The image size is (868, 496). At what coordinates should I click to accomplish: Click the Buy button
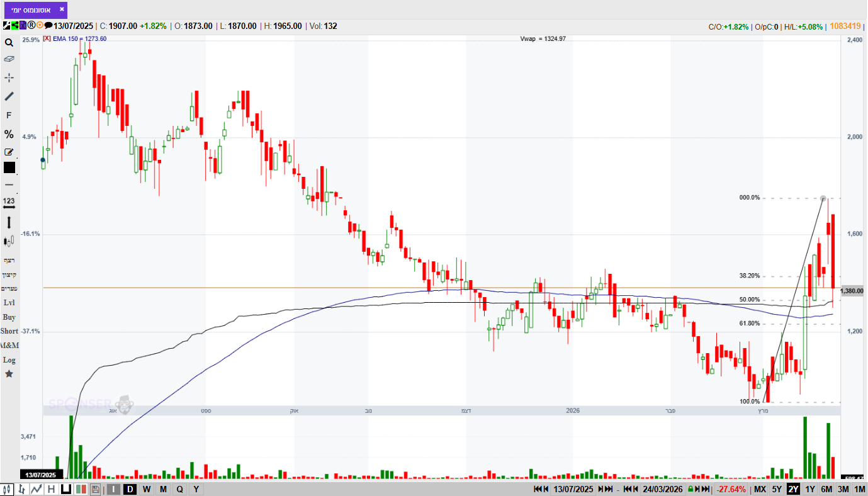coord(9,317)
